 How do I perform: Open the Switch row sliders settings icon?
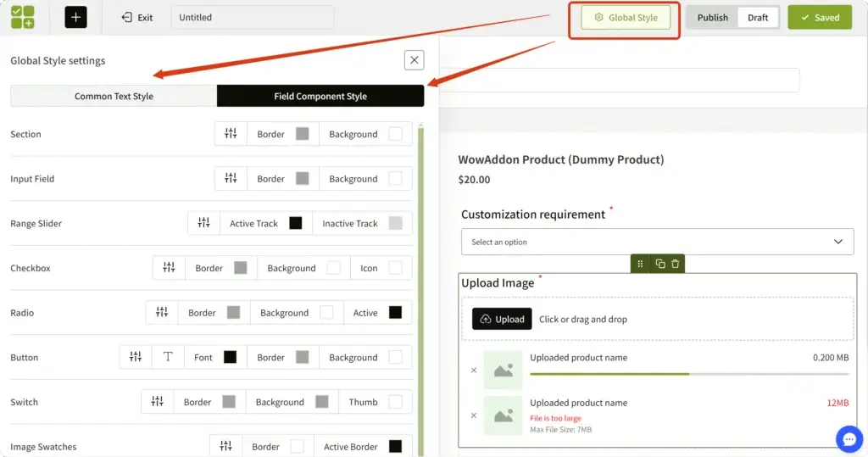[x=157, y=402]
